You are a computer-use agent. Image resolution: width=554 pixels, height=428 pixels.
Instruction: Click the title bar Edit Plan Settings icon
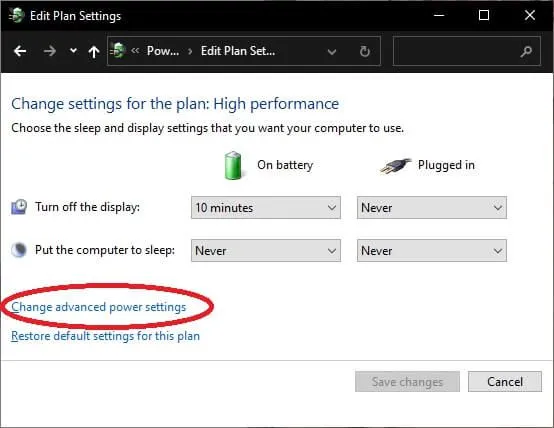16,15
